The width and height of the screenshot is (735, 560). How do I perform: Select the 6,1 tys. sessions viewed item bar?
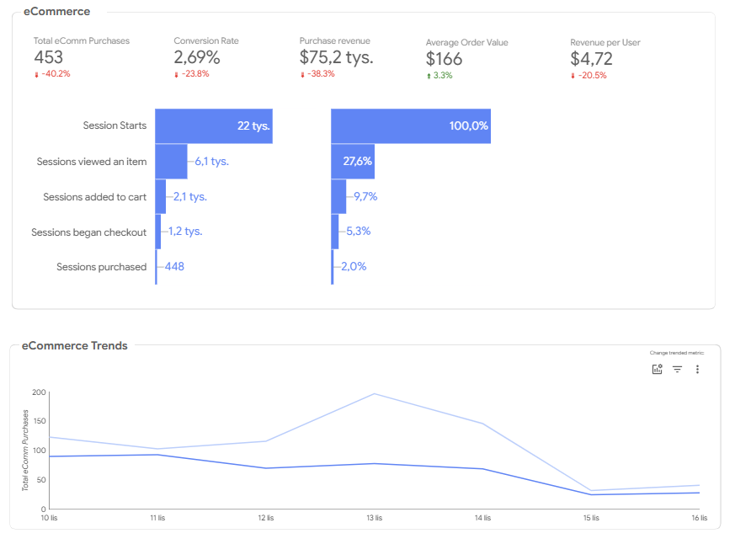(x=171, y=162)
